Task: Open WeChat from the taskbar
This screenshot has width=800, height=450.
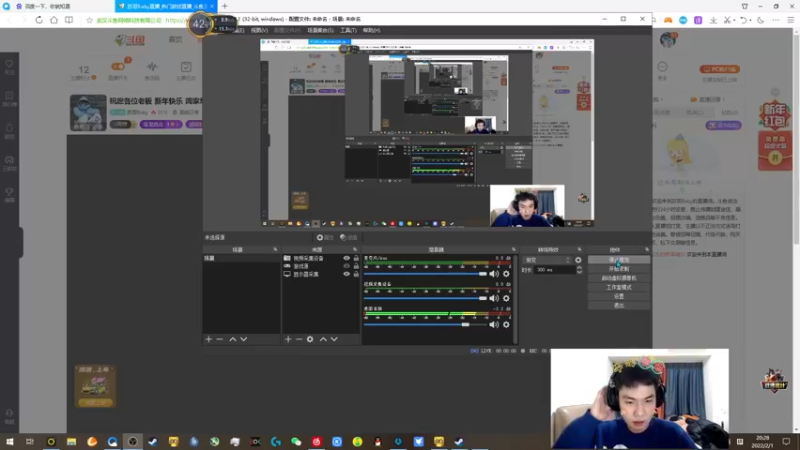Action: pos(296,441)
